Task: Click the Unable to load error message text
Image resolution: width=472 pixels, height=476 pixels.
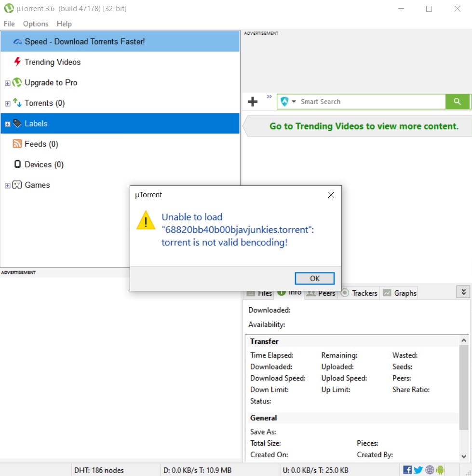Action: (x=238, y=230)
